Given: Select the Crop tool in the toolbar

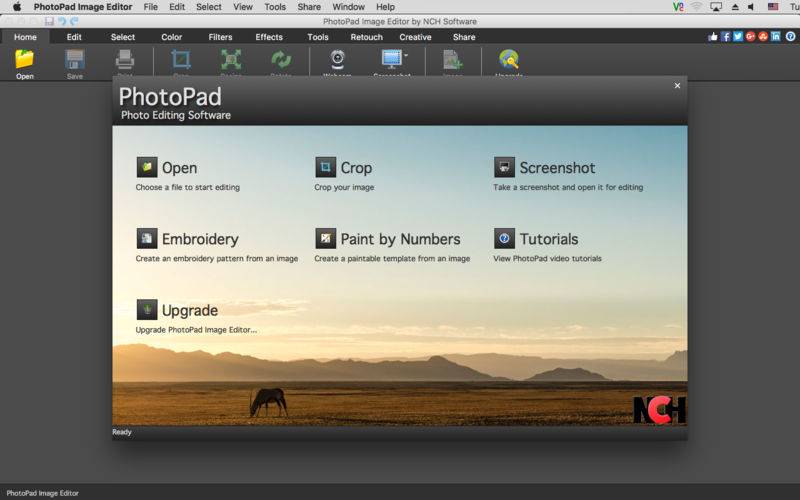Looking at the screenshot, I should point(181,59).
